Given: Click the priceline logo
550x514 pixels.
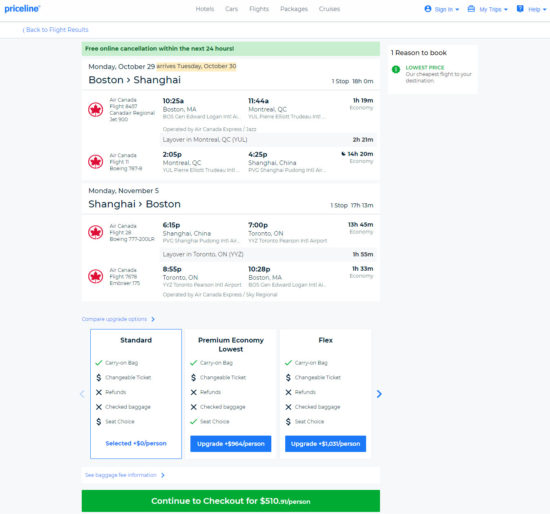Looking at the screenshot, I should tap(22, 9).
